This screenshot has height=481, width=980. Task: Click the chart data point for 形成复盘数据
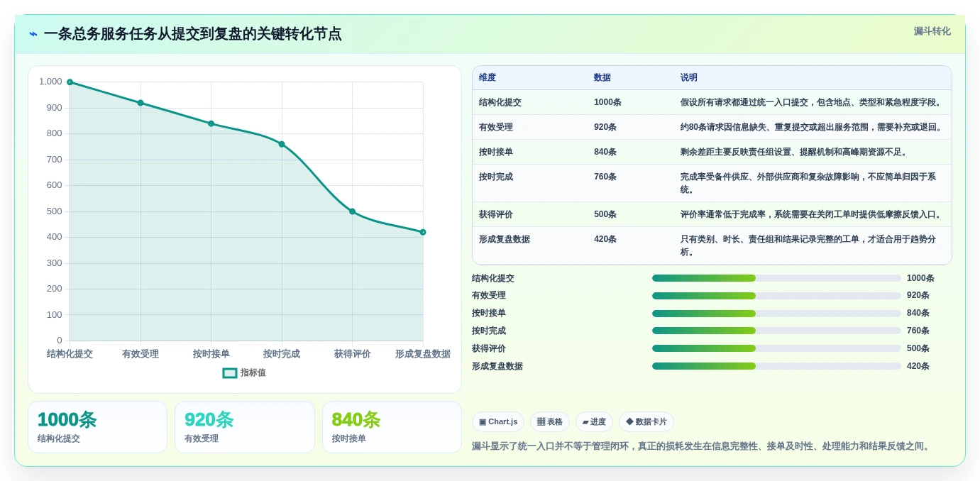pyautogui.click(x=423, y=232)
